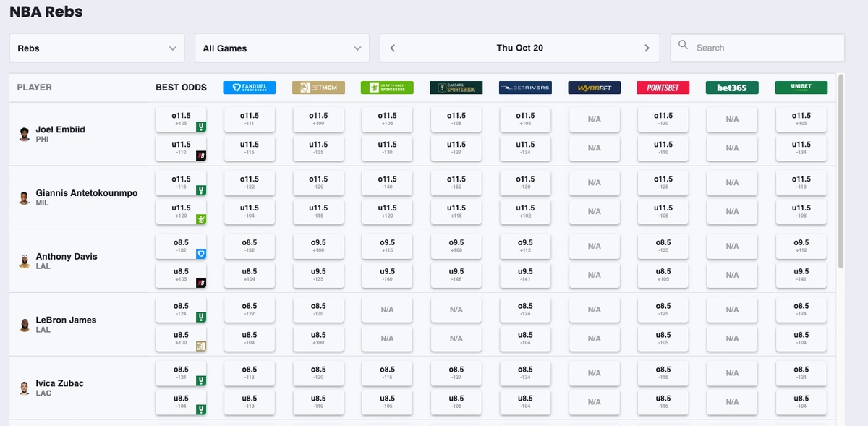Select Ivica Zubac under 8.5 at DraftKings
Viewport: 868px width, 426px height.
(387, 402)
